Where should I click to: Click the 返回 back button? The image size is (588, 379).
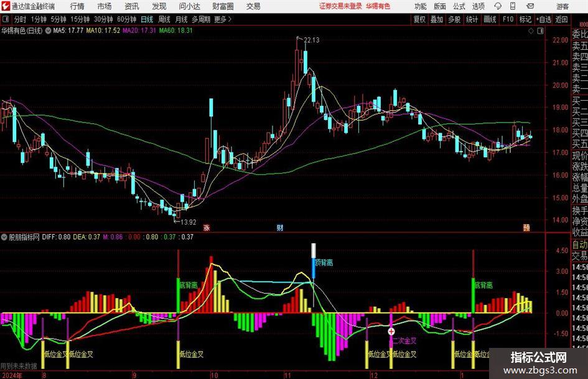pos(561,19)
